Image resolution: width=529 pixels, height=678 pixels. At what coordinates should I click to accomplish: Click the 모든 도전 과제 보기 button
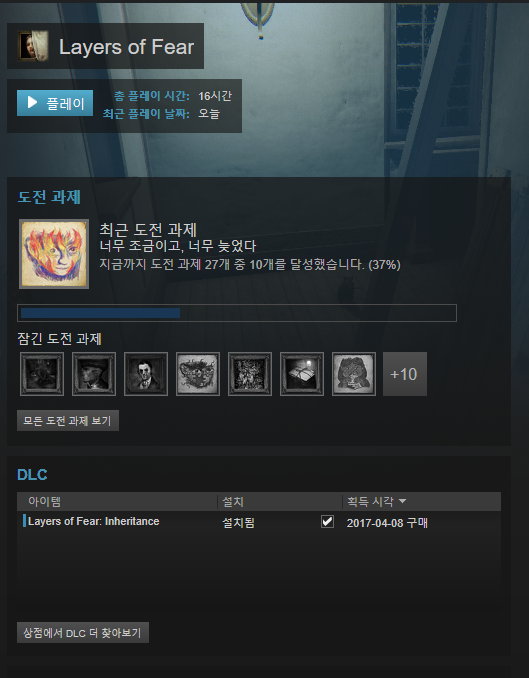68,421
